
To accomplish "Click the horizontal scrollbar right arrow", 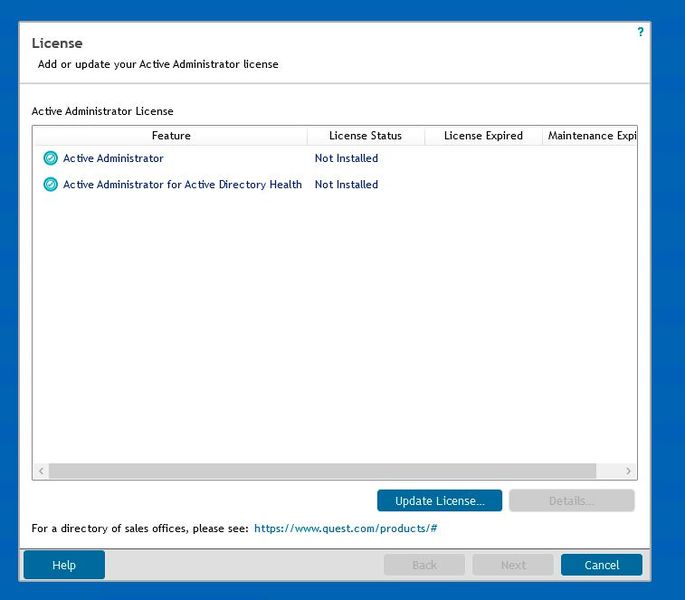I will point(628,471).
